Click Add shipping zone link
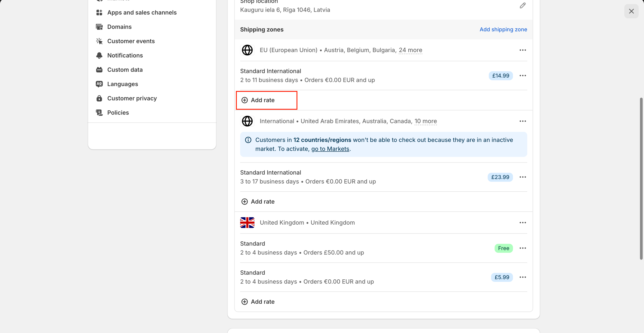Viewport: 644px width, 333px height. pos(503,29)
